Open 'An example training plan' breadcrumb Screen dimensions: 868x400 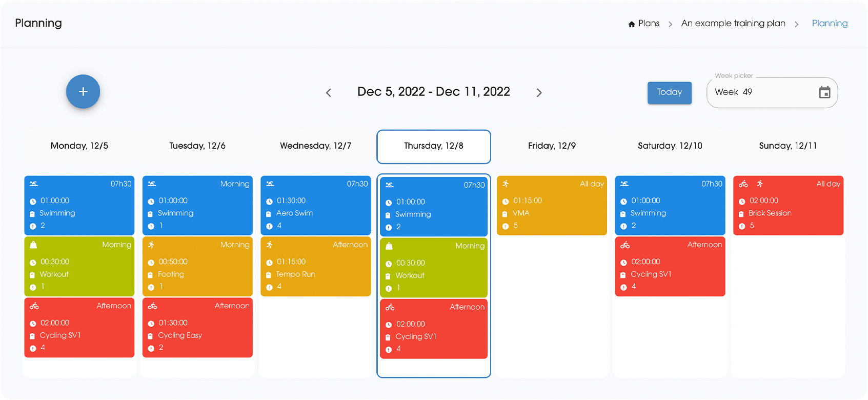[x=733, y=24]
